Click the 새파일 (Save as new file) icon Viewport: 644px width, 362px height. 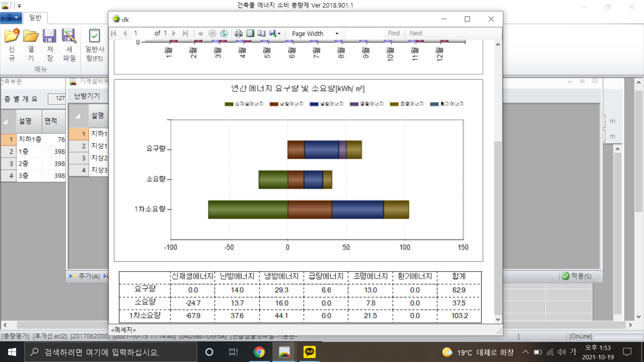coord(69,36)
